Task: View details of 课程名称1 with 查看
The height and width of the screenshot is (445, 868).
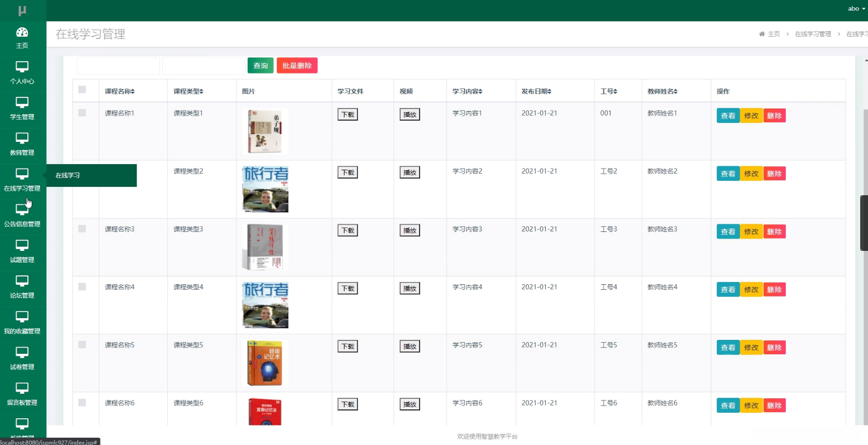Action: pyautogui.click(x=728, y=116)
